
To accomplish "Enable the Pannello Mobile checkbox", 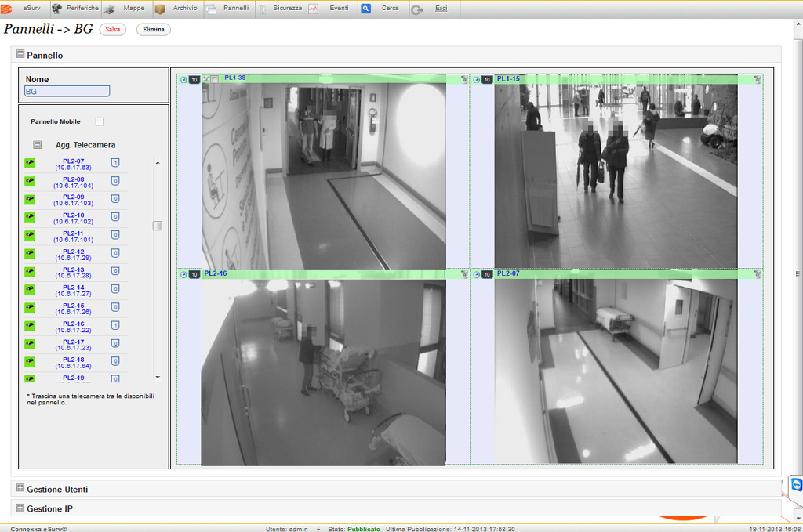I will coord(100,121).
